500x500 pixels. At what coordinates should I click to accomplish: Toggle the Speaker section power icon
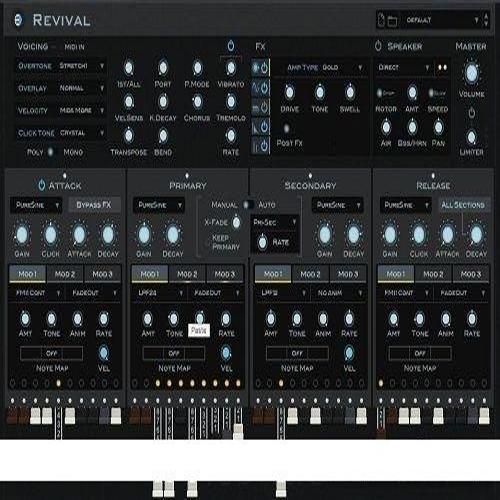(378, 46)
